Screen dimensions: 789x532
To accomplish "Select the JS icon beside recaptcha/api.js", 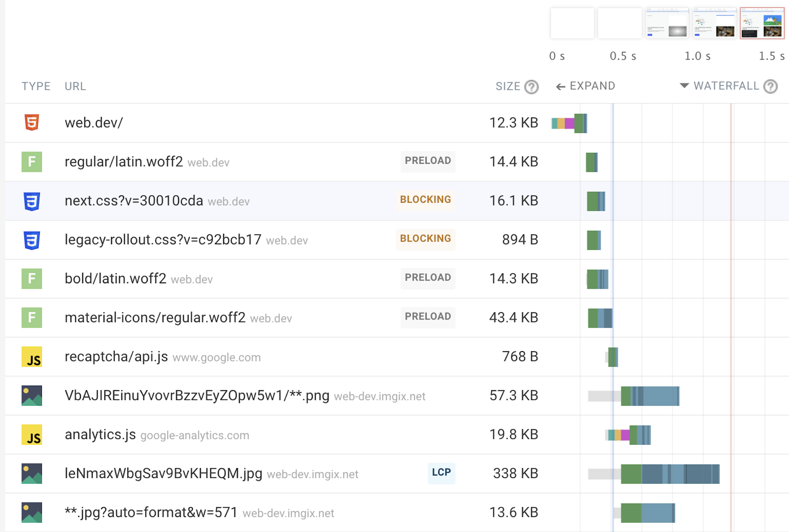I will (x=32, y=357).
